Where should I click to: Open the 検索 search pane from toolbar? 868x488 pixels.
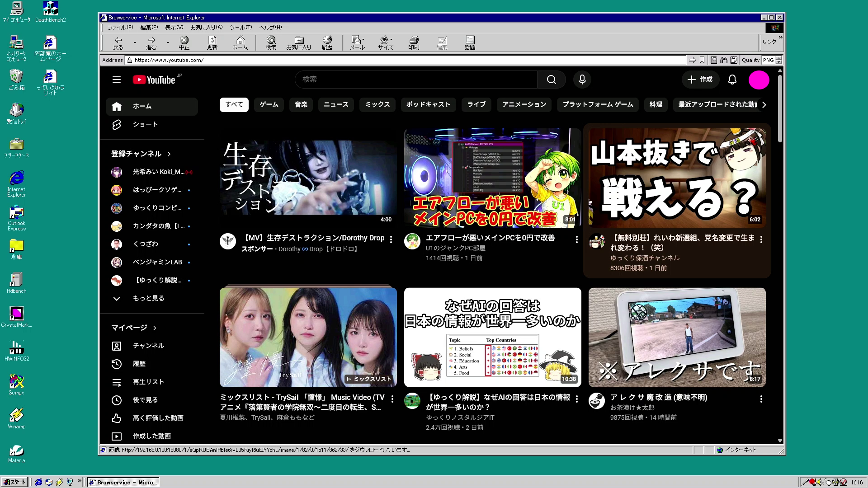point(271,43)
